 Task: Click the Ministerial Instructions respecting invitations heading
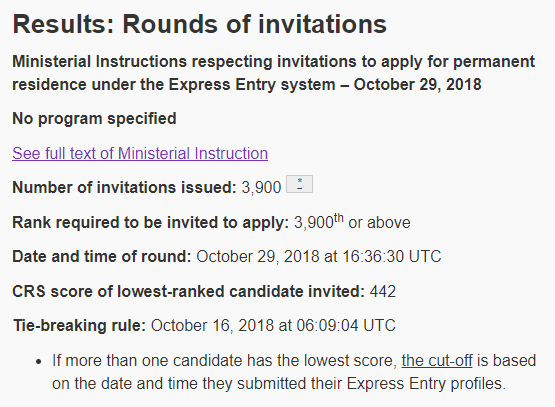[x=273, y=73]
